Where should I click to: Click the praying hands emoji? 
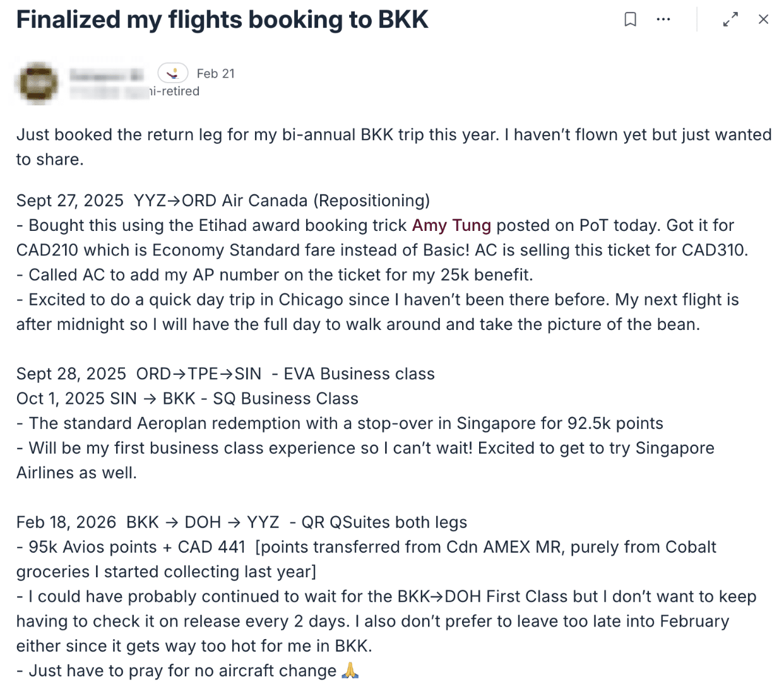pos(350,671)
